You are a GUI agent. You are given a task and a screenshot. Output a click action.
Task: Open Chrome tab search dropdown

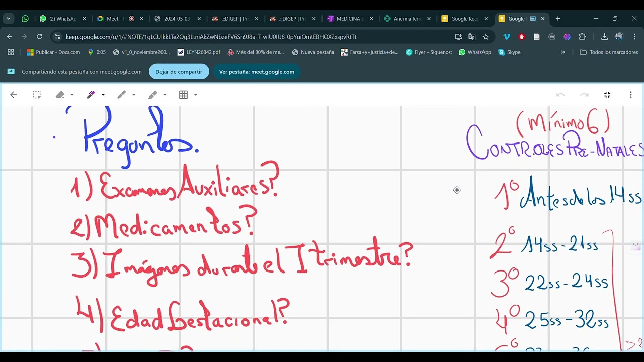(x=9, y=19)
